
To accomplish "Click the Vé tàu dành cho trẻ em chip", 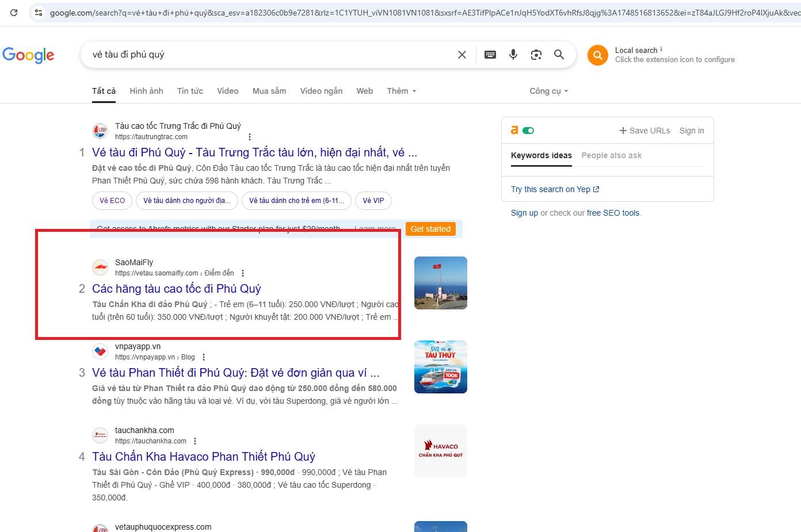I will click(297, 201).
